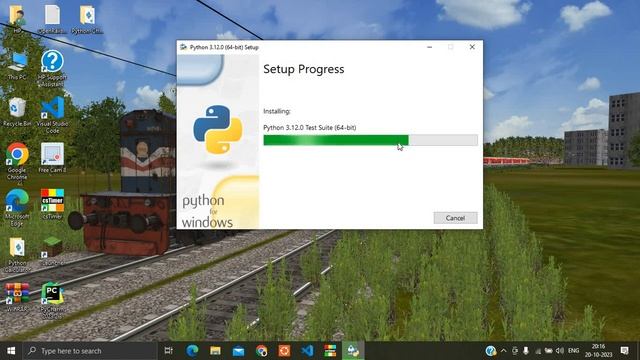Viewport: 640px width, 360px height.
Task: Open the orange app on taskbar
Action: 284,351
